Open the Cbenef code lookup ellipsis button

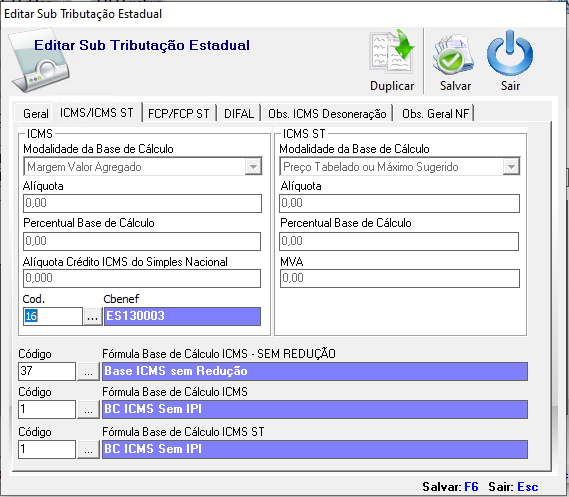[x=92, y=316]
